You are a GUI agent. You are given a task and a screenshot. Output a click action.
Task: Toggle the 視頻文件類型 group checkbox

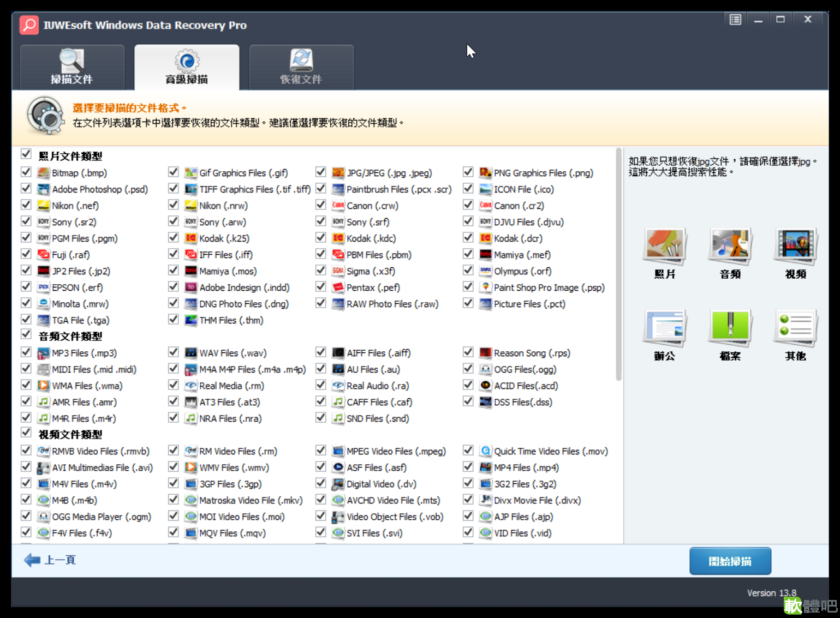click(x=26, y=432)
